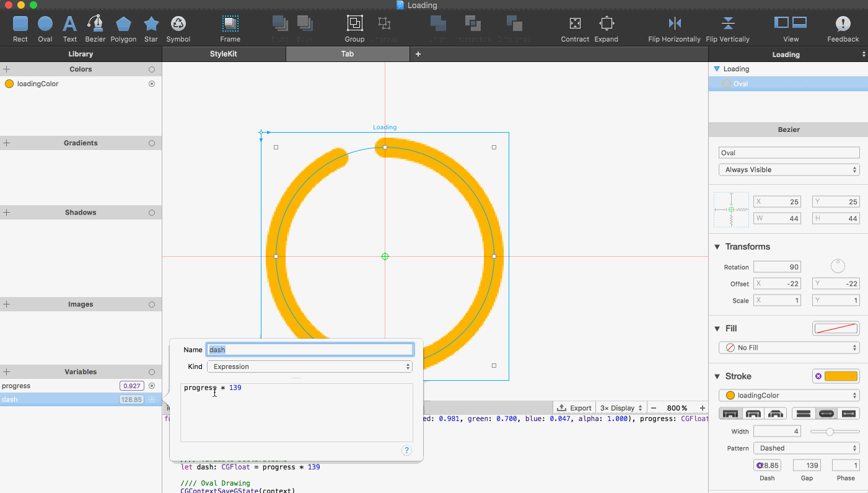
Task: Open the Always Visible dropdown
Action: (789, 170)
